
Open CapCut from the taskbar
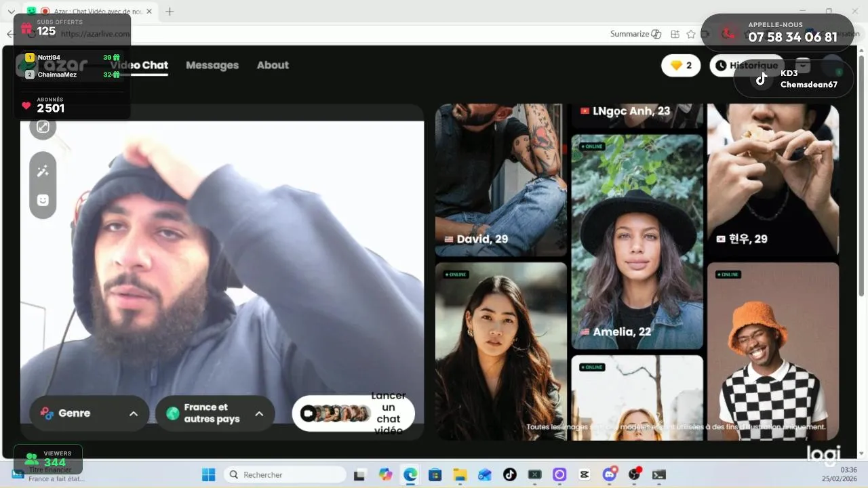[x=585, y=474]
